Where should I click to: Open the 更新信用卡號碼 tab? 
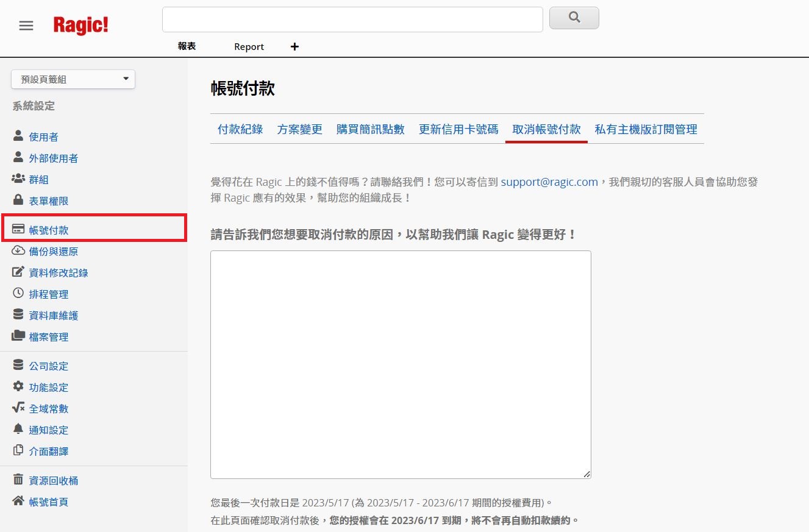pyautogui.click(x=458, y=129)
